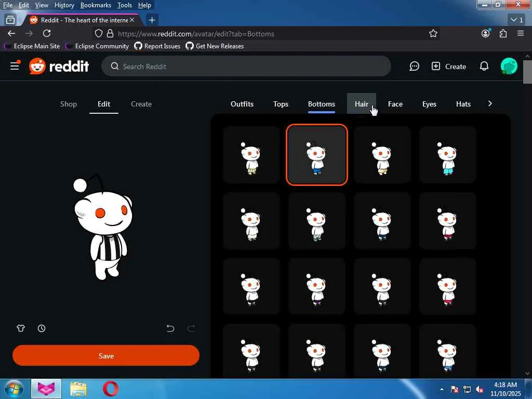Open Eclipse Community bookmark
The height and width of the screenshot is (399, 532).
pos(97,46)
